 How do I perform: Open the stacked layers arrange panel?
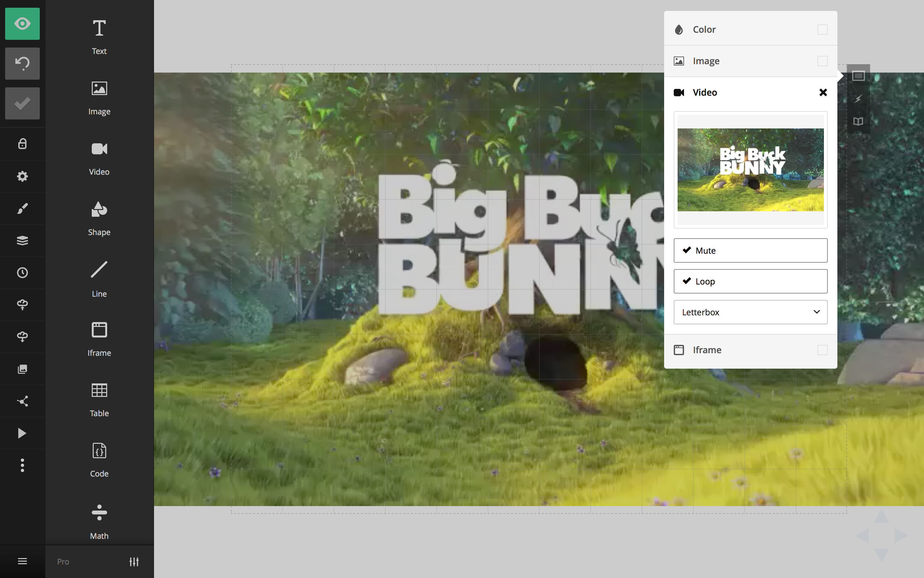(x=22, y=241)
